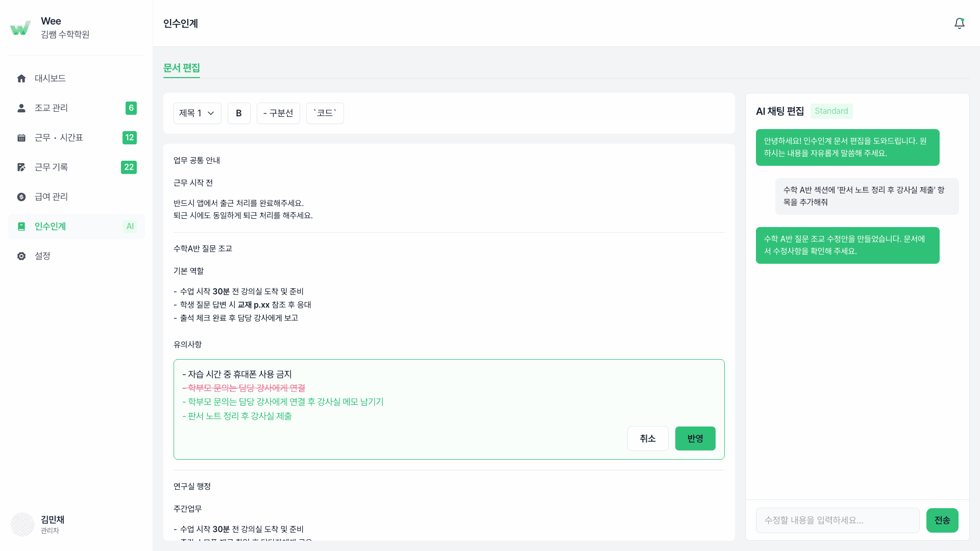Screen dimensions: 980x551
Task: Click the badge 12 on 근무・시간표
Action: tap(130, 138)
